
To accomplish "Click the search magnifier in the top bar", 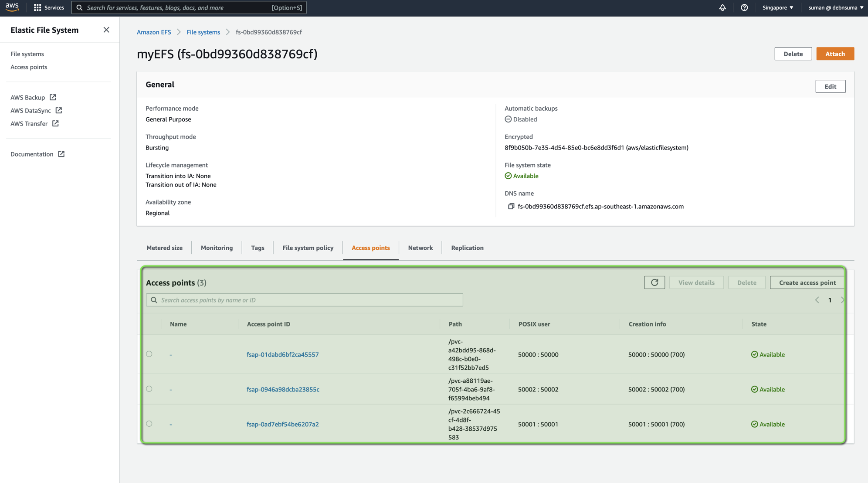I will coord(79,7).
